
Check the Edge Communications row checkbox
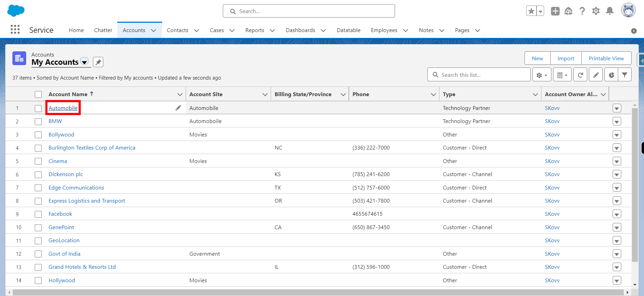coord(38,188)
